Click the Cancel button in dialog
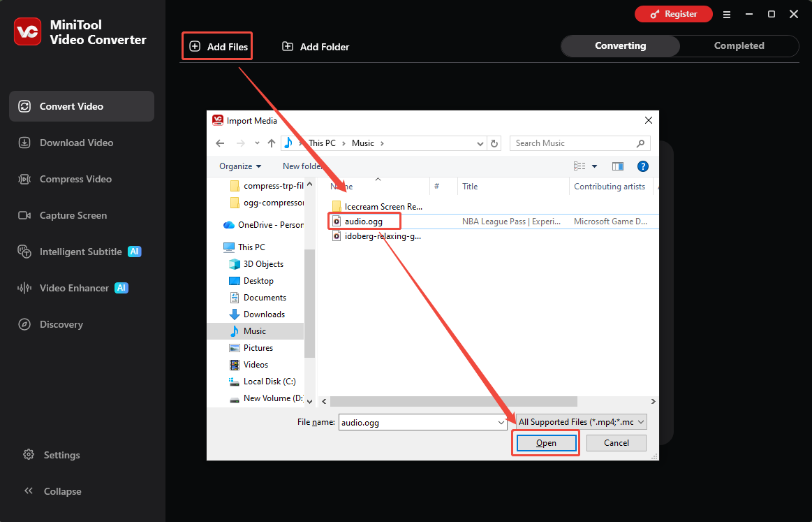This screenshot has height=522, width=812. pos(617,443)
